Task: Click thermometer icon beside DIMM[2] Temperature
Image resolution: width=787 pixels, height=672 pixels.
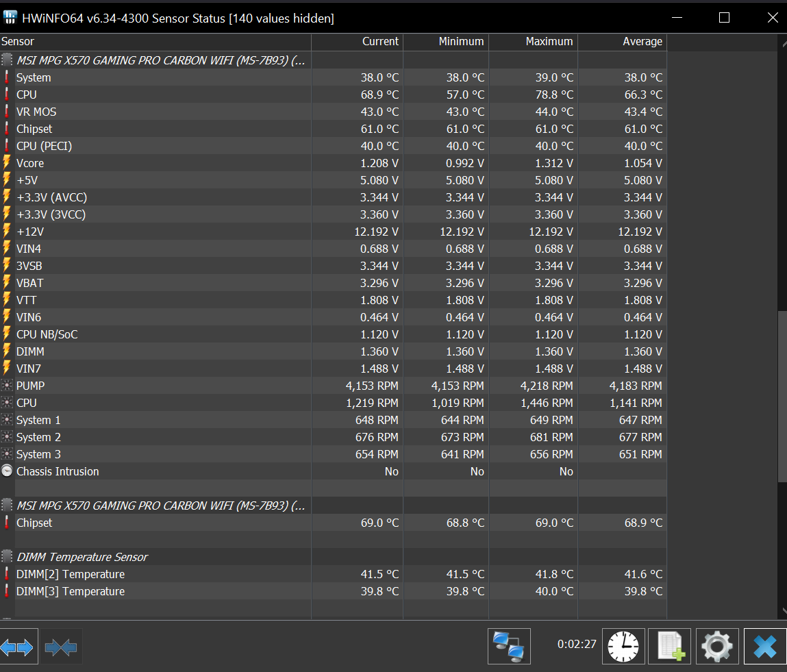Action: (x=7, y=573)
